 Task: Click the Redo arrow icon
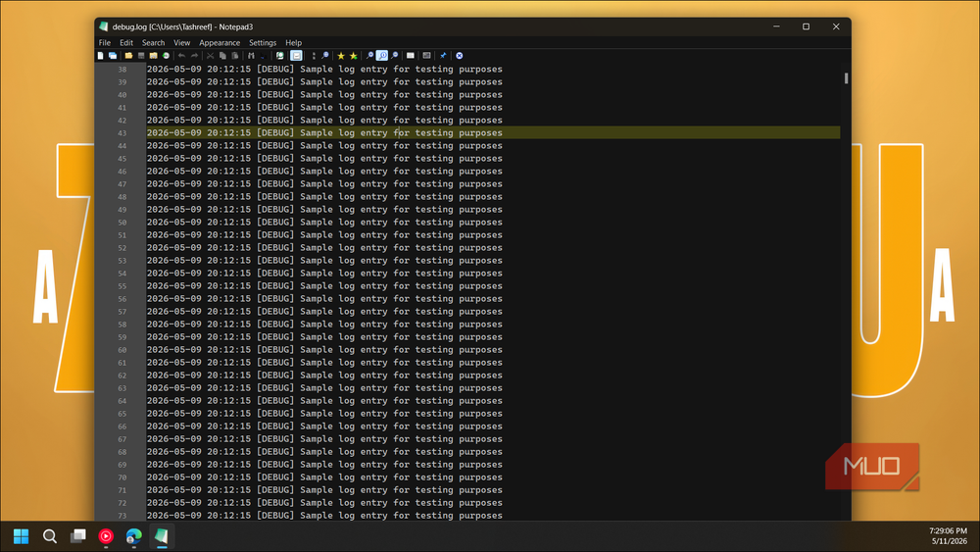point(194,56)
